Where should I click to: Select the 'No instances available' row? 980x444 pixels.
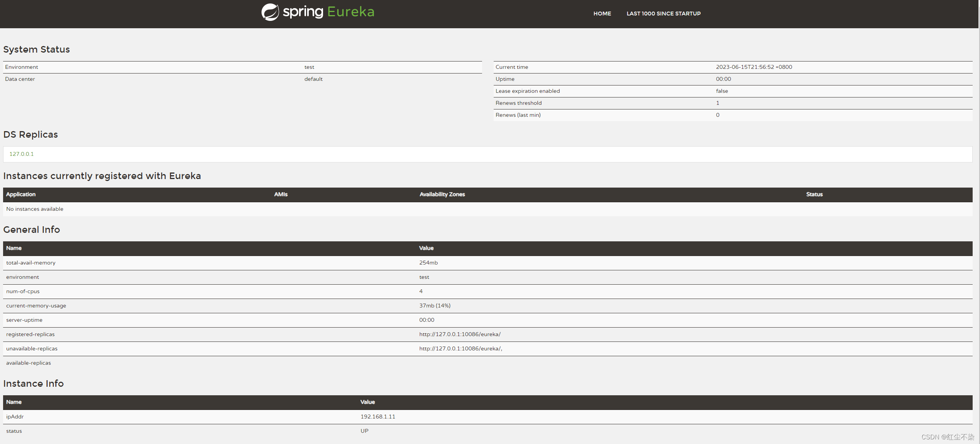coord(487,209)
